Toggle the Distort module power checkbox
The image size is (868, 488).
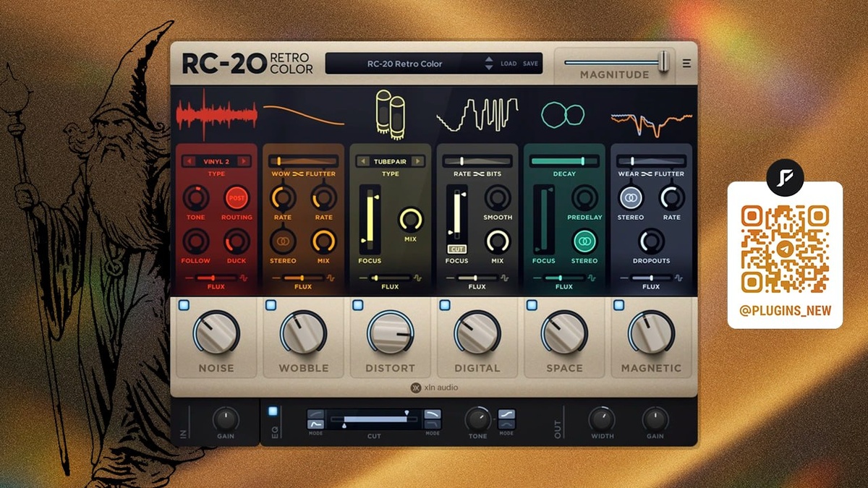click(x=357, y=305)
